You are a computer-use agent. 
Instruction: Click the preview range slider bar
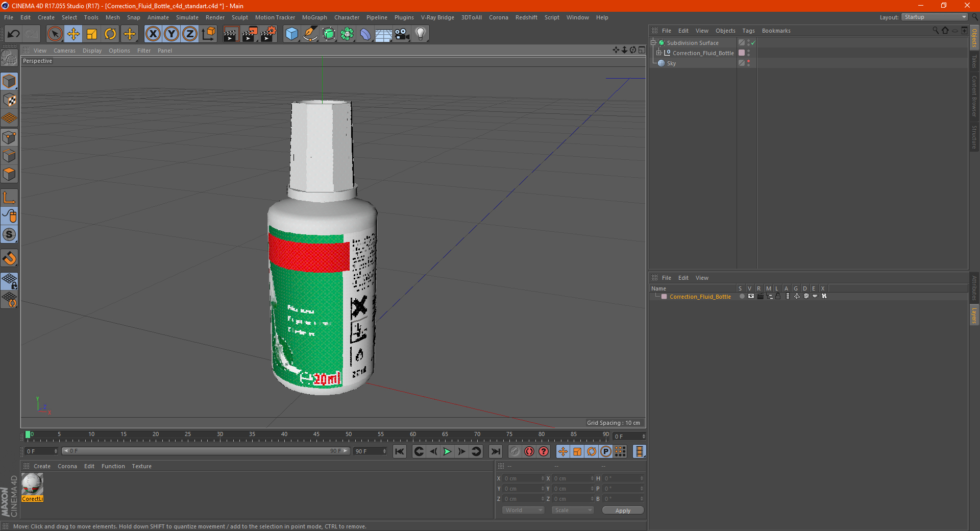click(x=206, y=451)
